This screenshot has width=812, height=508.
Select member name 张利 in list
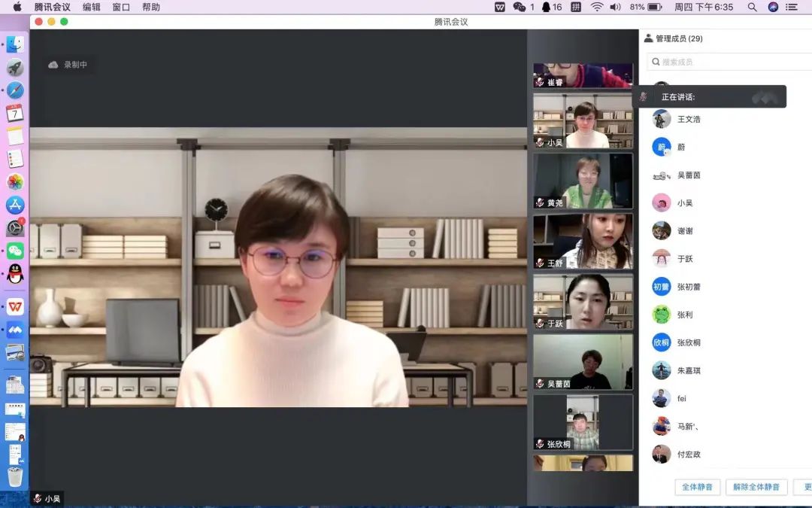tap(685, 315)
